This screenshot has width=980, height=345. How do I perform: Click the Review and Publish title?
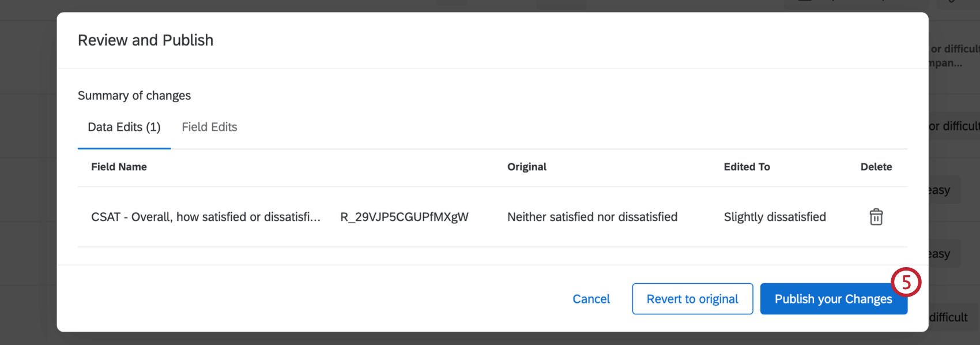145,40
